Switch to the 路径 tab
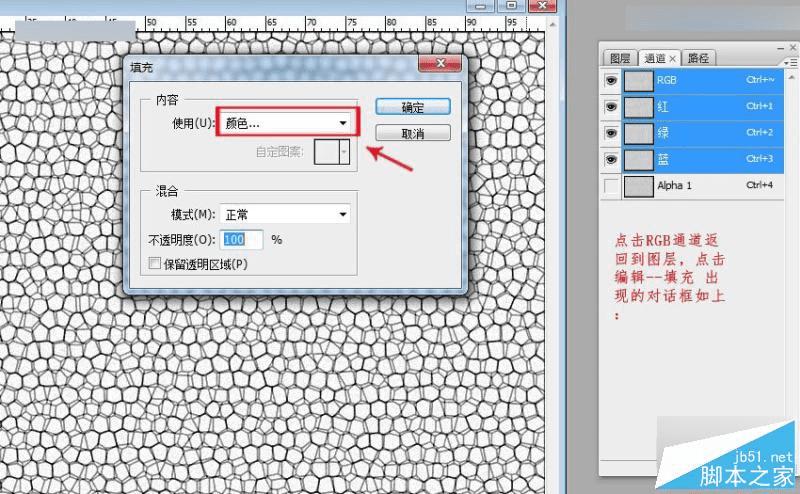The width and height of the screenshot is (800, 494). point(698,58)
